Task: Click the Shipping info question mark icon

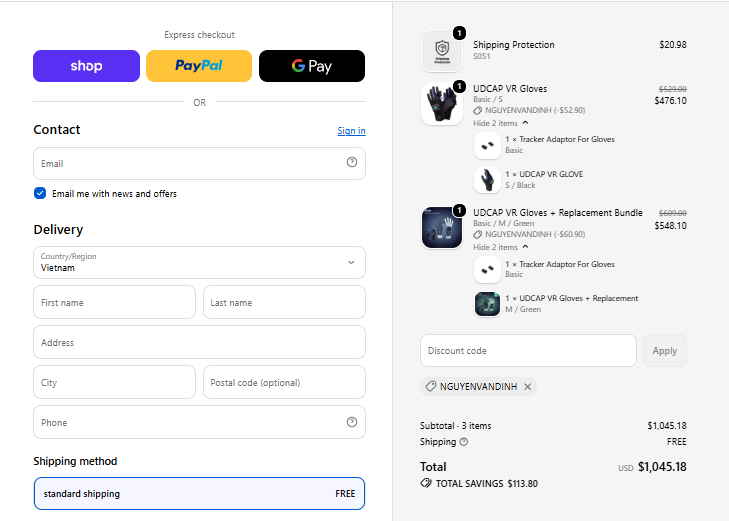Action: click(x=464, y=442)
